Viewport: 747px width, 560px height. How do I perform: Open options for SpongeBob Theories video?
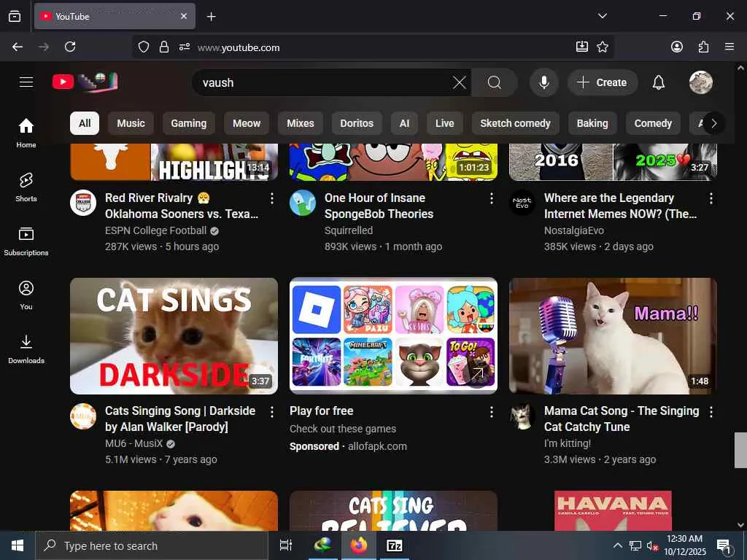[492, 198]
